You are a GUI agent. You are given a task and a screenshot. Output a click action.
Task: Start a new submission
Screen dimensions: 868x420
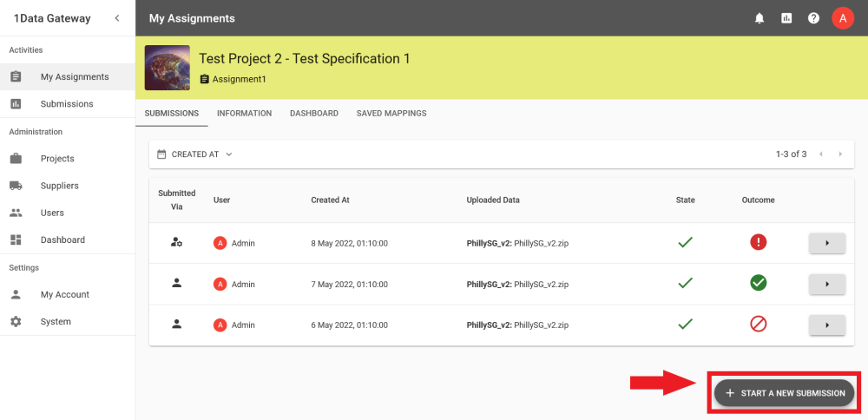(784, 393)
